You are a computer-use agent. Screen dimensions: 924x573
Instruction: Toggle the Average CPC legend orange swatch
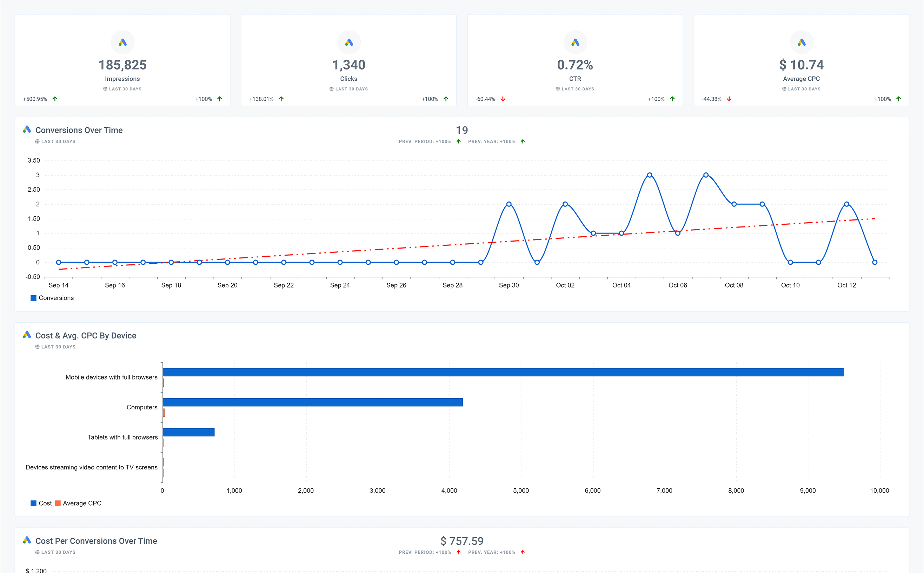(58, 503)
